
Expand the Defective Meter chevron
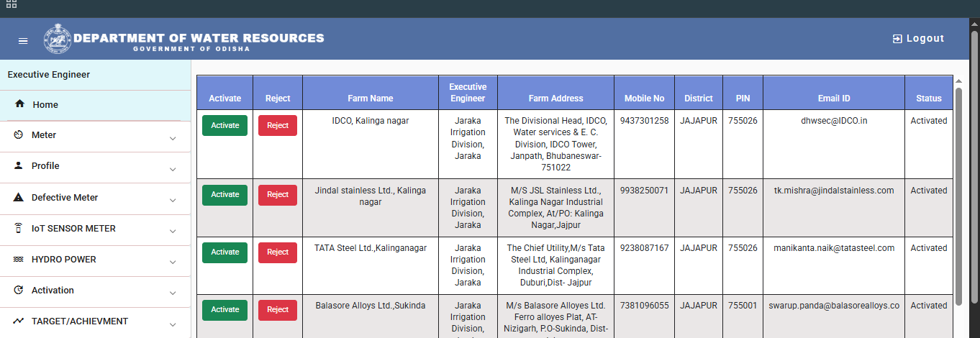[x=173, y=201]
